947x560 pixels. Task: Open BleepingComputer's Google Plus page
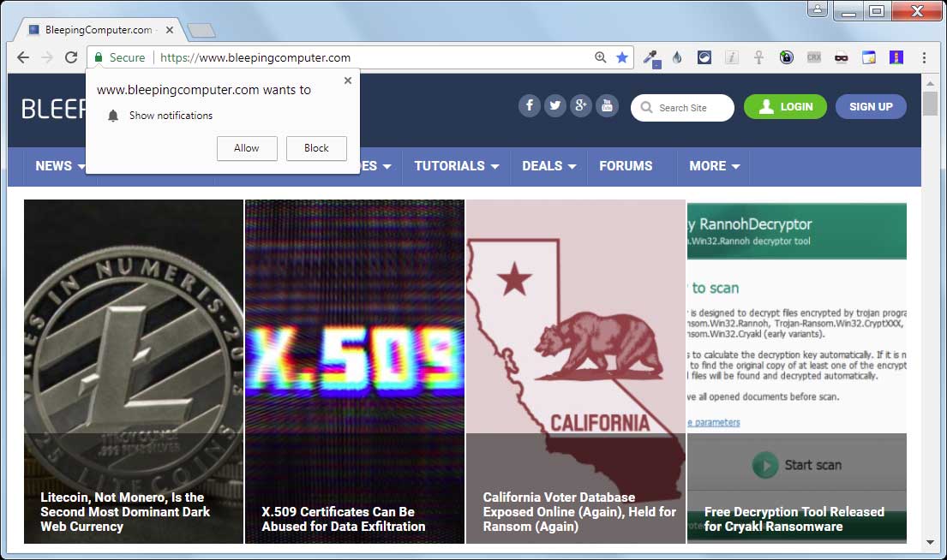click(581, 106)
